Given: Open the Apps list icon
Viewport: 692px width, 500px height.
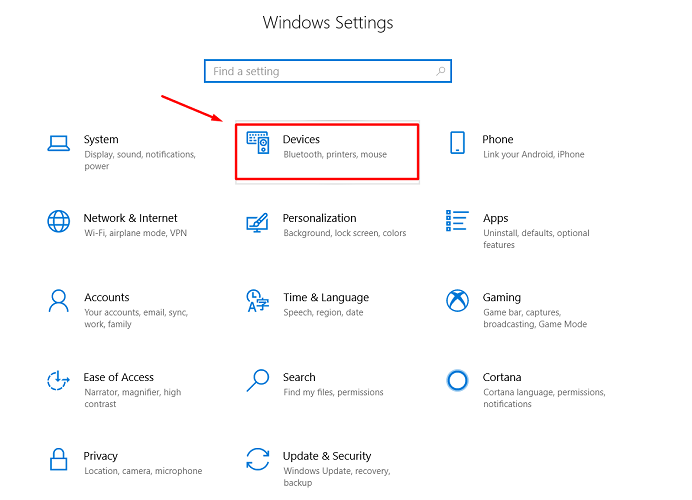Looking at the screenshot, I should (457, 220).
